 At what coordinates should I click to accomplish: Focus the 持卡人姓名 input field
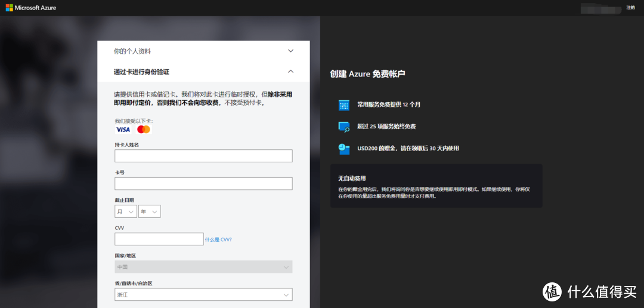203,156
